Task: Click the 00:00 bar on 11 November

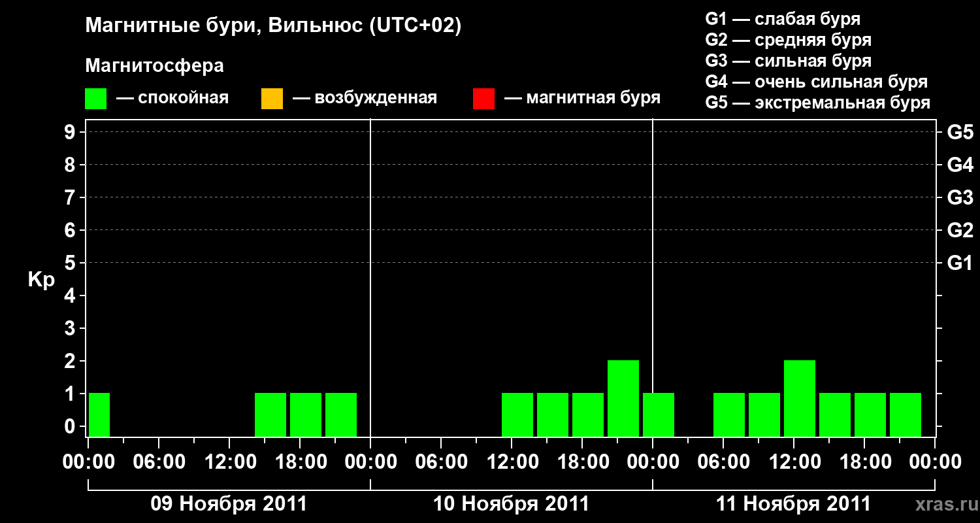Action: point(659,414)
